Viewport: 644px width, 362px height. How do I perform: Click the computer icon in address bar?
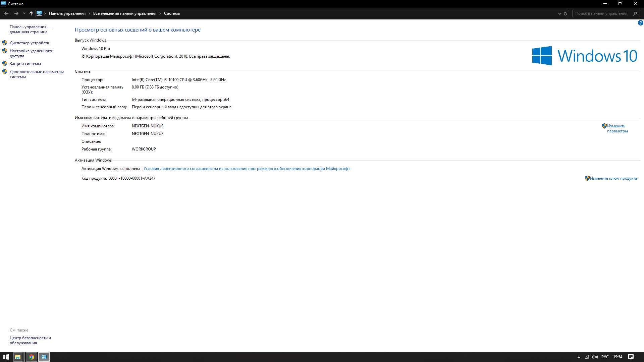coord(39,13)
